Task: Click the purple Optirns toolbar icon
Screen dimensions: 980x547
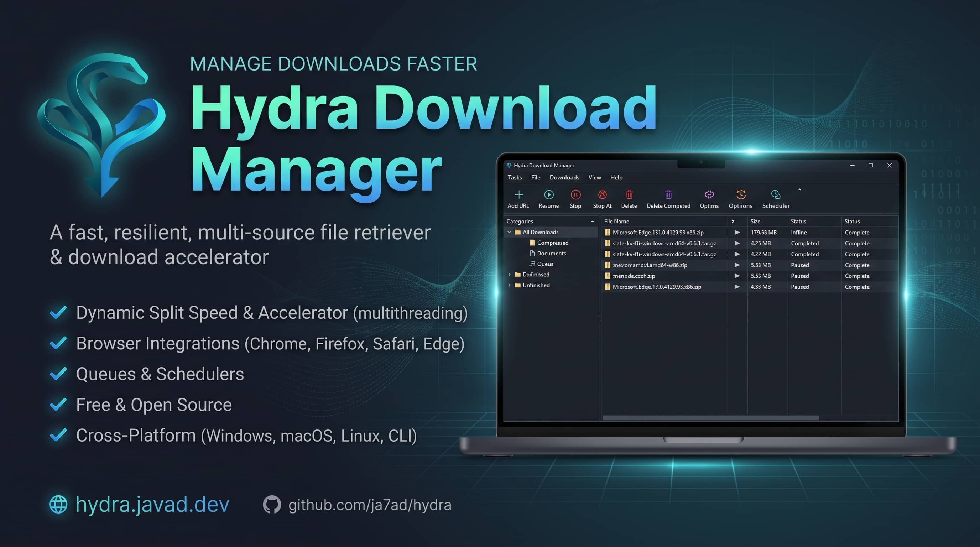Action: (709, 195)
